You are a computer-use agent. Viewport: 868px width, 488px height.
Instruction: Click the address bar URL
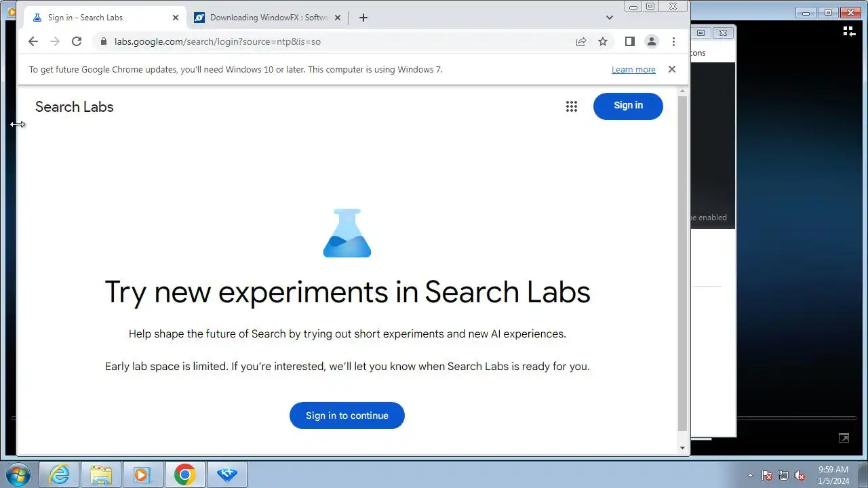coord(218,41)
